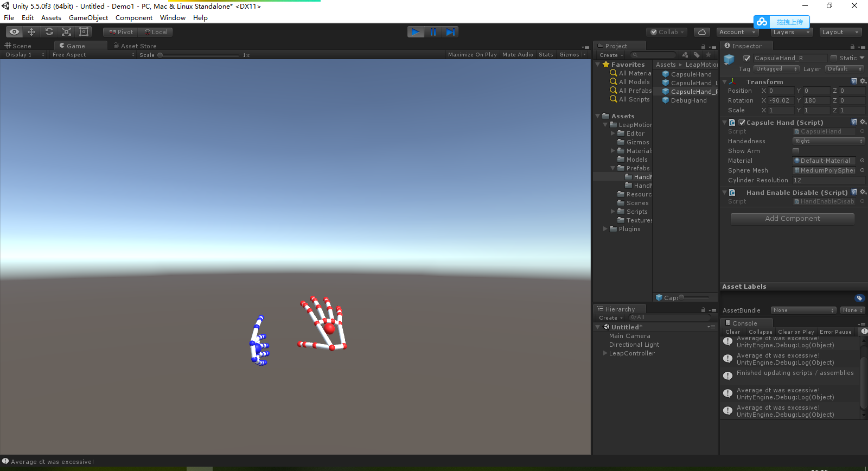Click the Play button
868x471 pixels.
point(416,32)
